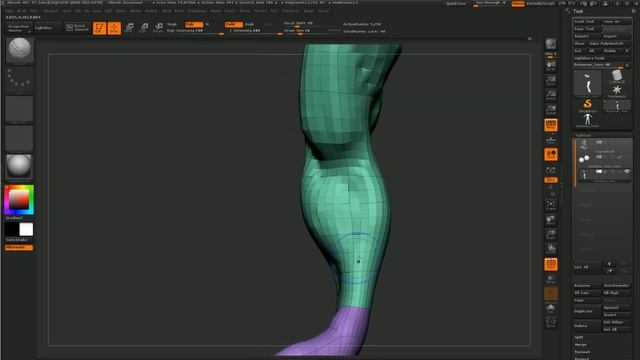Frame the mesh in the viewport
640x360 pixels.
551,205
